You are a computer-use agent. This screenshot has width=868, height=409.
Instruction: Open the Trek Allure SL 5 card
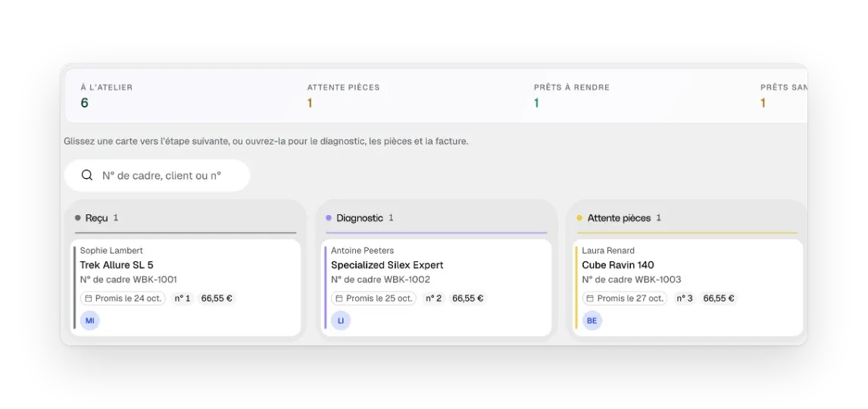coord(186,287)
